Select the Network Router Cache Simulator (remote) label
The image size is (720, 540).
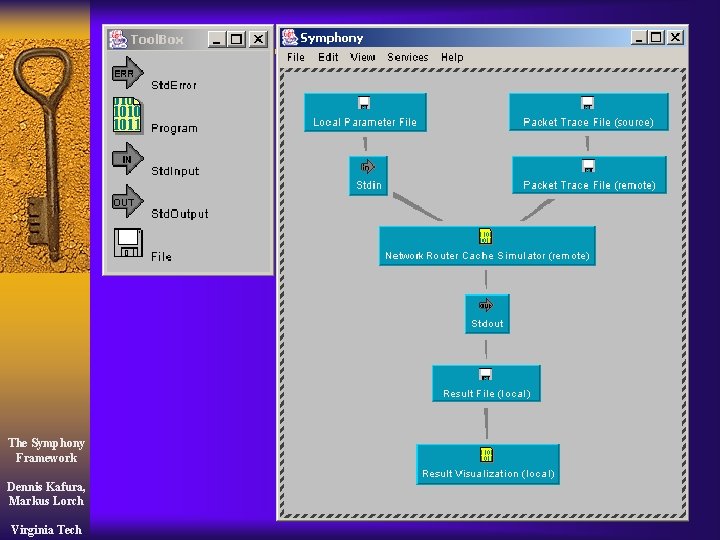coord(487,256)
